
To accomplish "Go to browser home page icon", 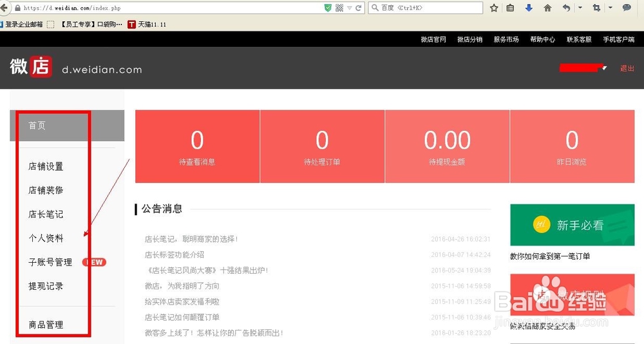I will pyautogui.click(x=547, y=8).
